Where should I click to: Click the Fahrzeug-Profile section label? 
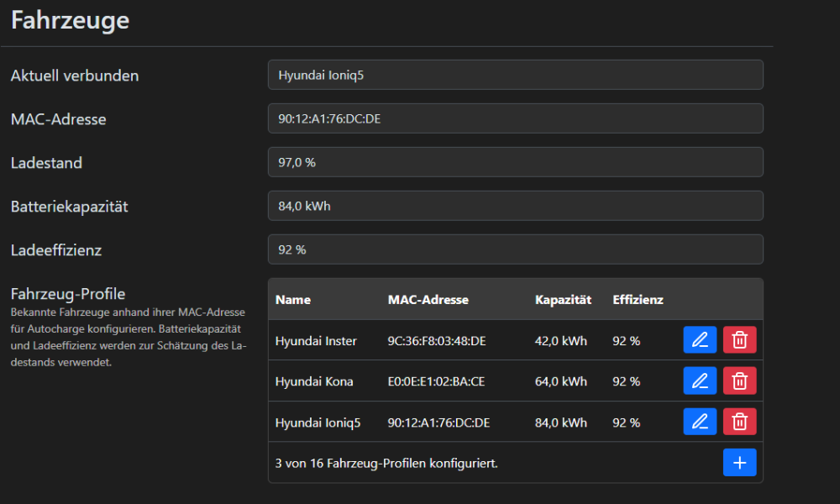pyautogui.click(x=68, y=293)
